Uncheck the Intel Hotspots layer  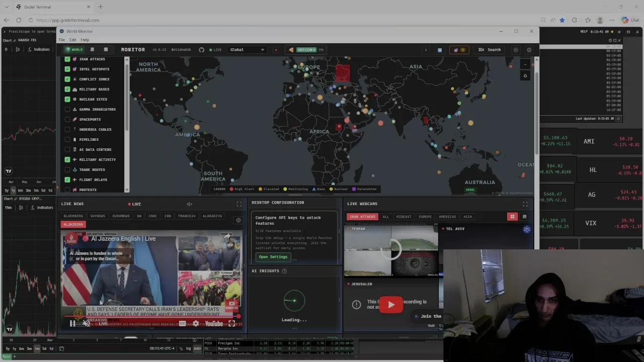67,69
